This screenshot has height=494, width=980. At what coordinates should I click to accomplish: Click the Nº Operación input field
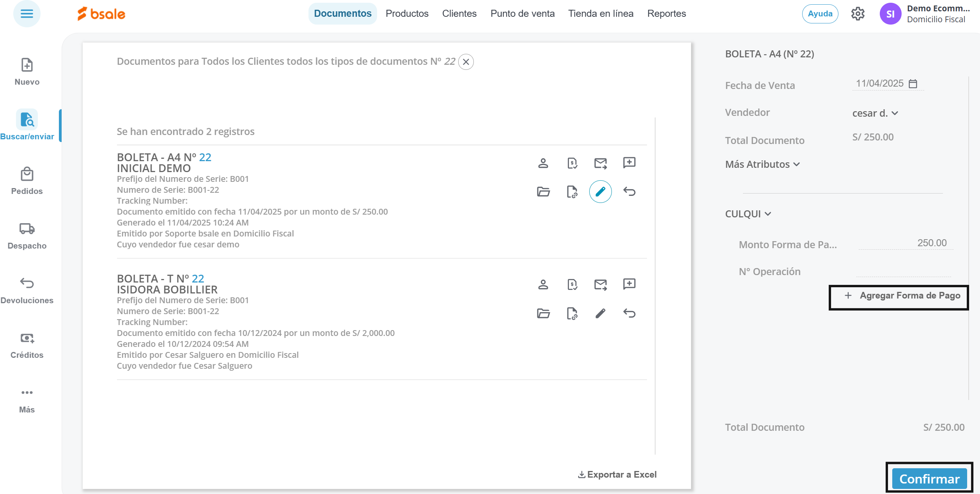(x=903, y=271)
